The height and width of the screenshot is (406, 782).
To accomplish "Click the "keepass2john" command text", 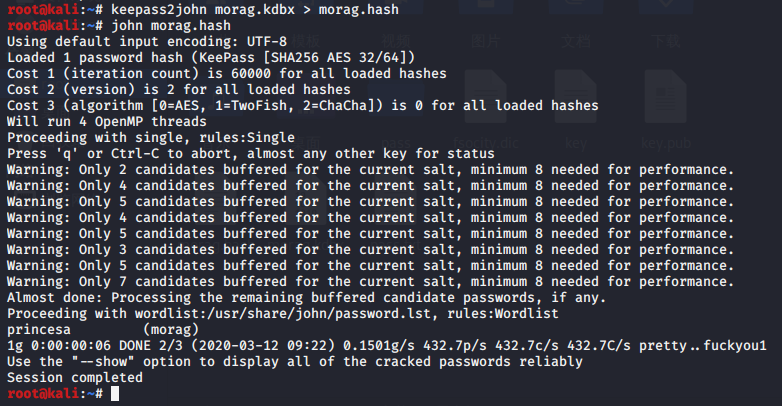I will (159, 8).
